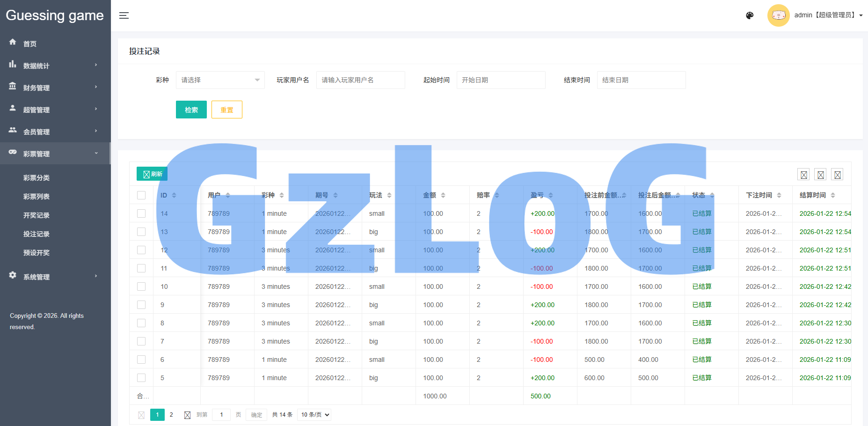Check the checkbox for record ID 9
Image resolution: width=868 pixels, height=426 pixels.
click(141, 304)
